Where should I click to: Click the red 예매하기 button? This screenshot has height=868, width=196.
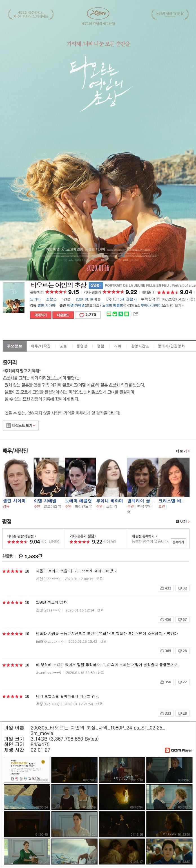click(41, 315)
